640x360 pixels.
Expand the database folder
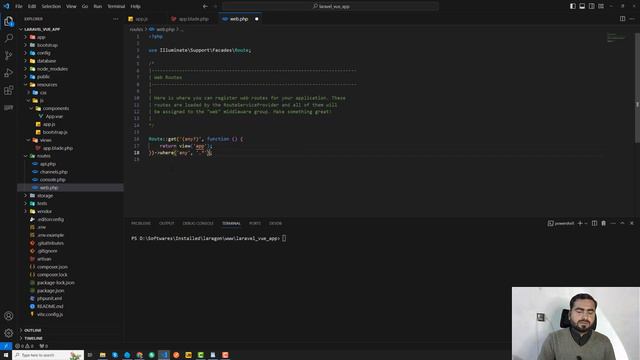click(x=46, y=61)
